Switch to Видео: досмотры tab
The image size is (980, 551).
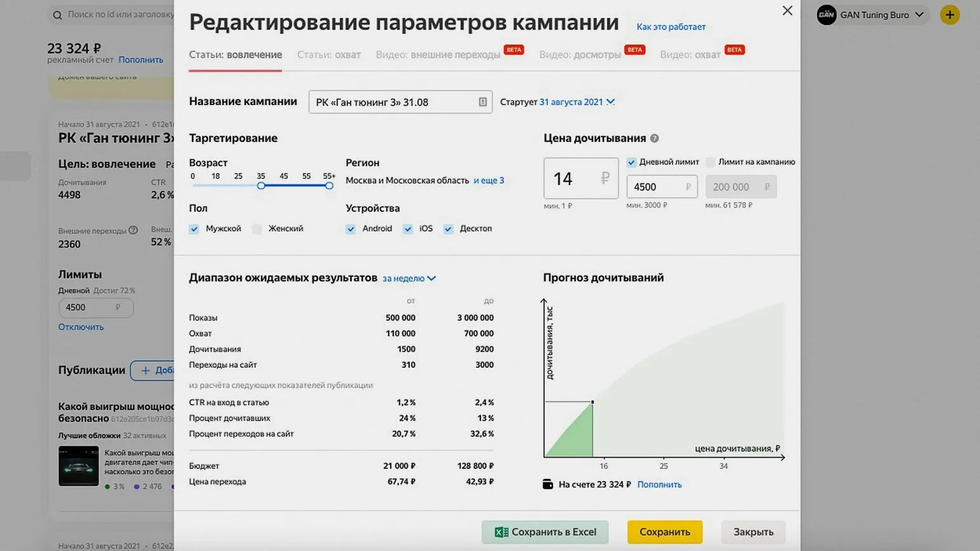click(580, 55)
